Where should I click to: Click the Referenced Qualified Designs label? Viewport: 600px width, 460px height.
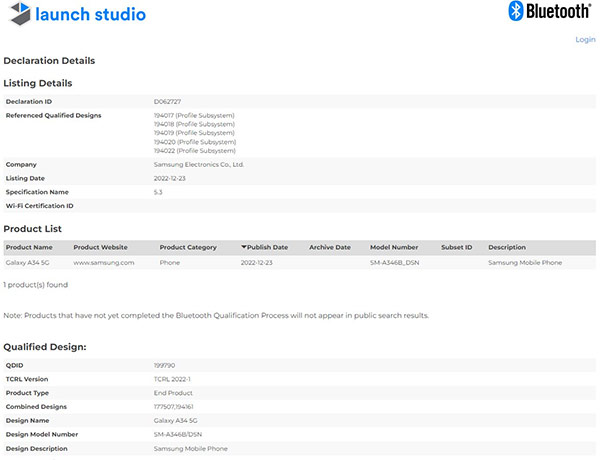54,115
